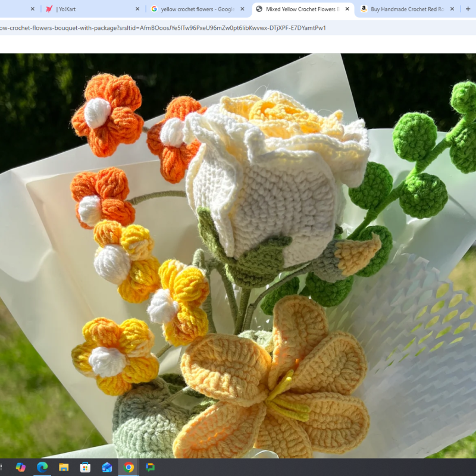
Task: Launch Microsoft Edge from the taskbar
Action: [42, 468]
